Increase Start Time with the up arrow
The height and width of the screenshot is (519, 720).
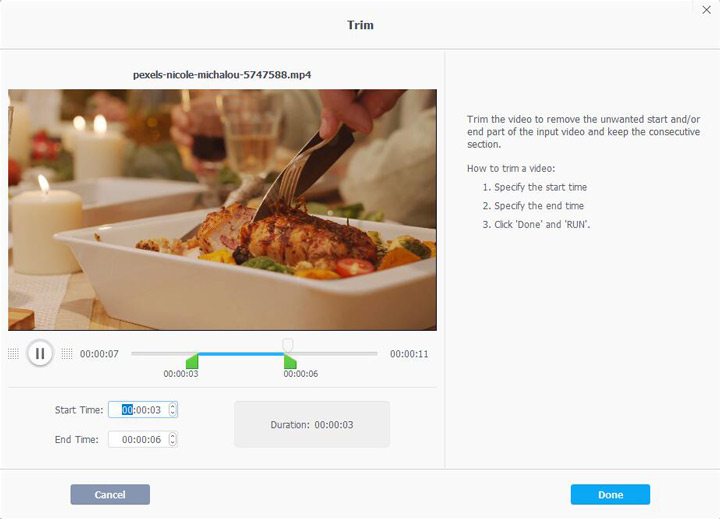173,406
